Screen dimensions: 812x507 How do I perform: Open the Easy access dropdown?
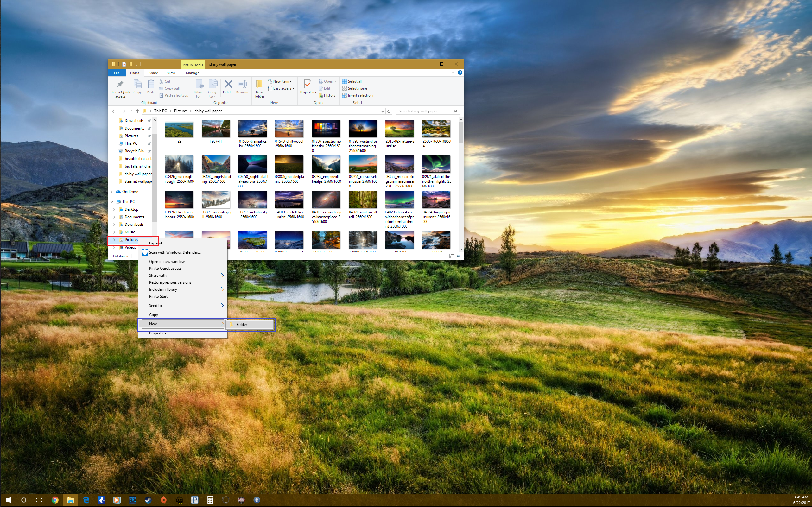tap(281, 89)
